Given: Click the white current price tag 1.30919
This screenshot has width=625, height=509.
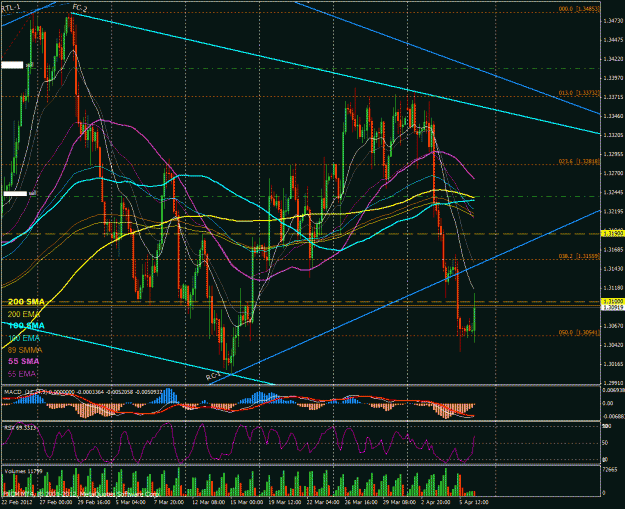Looking at the screenshot, I should coord(613,307).
